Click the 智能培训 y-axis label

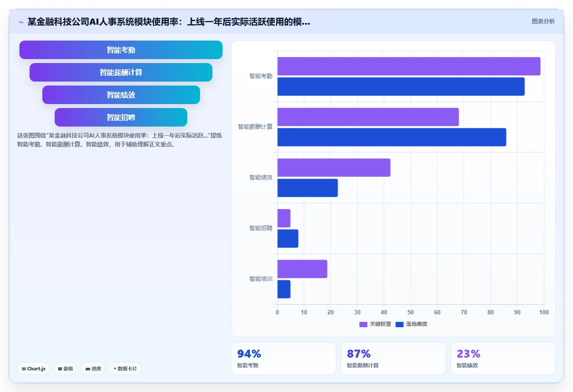point(260,279)
